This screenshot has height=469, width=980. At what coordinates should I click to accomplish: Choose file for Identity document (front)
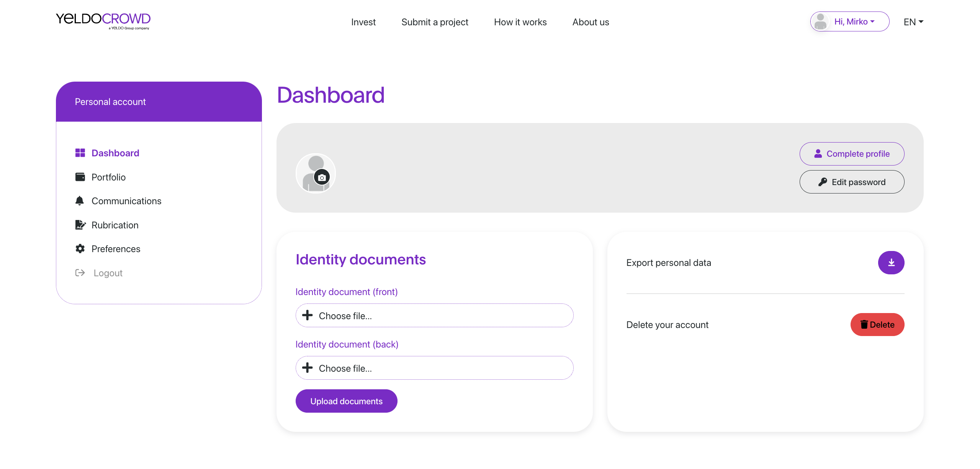coord(434,315)
